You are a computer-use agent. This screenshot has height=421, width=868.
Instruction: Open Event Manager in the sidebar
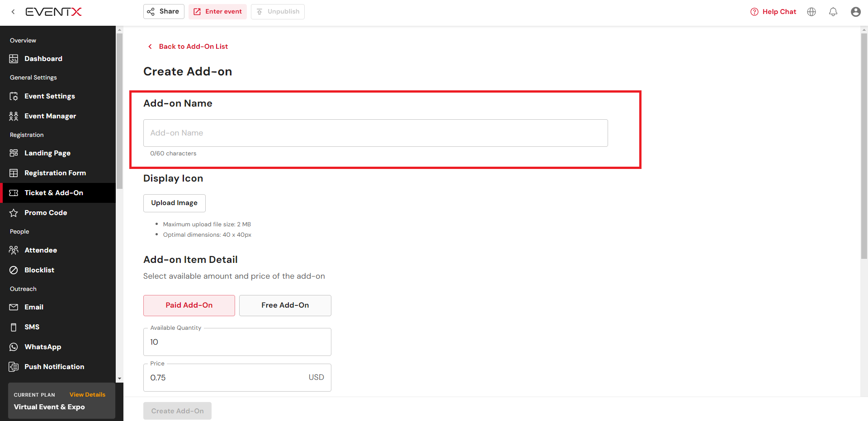[58, 116]
